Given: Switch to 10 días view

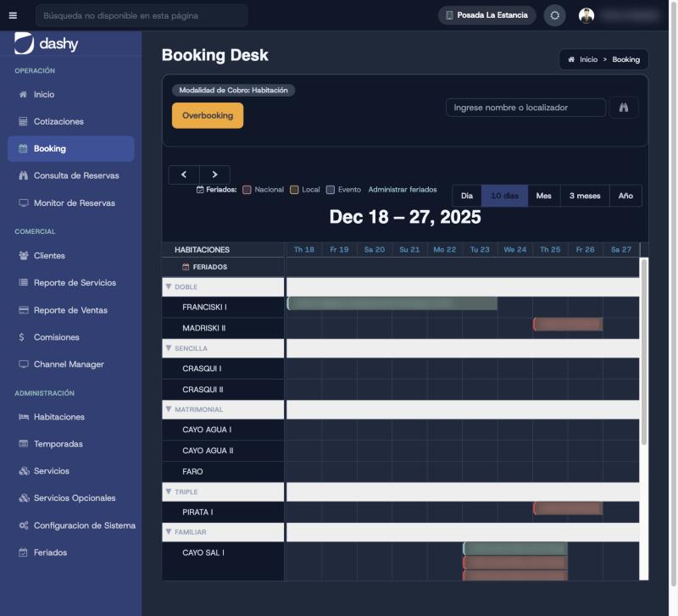Looking at the screenshot, I should pos(504,196).
